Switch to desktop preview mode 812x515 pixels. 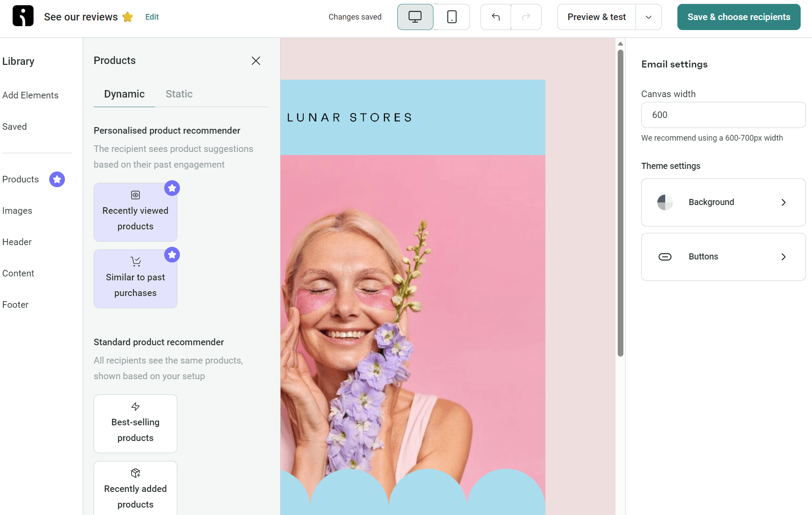click(415, 17)
